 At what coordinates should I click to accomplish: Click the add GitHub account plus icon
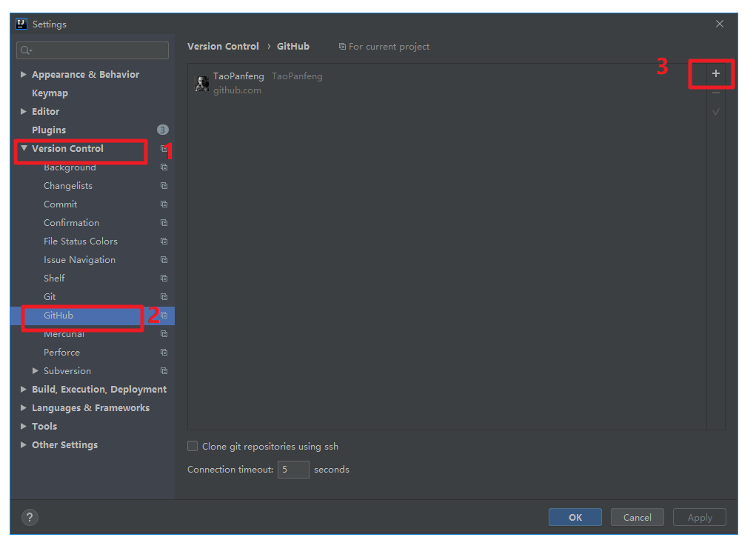point(716,73)
